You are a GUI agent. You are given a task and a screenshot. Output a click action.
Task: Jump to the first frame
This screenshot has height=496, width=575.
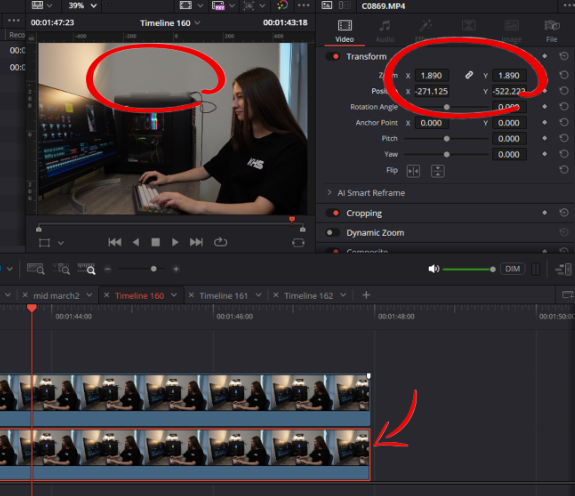115,242
